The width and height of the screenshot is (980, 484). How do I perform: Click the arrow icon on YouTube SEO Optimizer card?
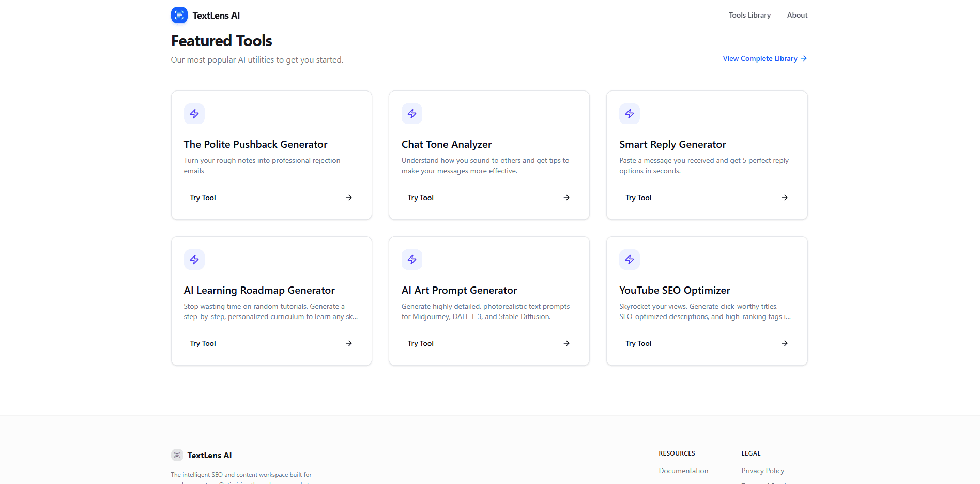784,343
